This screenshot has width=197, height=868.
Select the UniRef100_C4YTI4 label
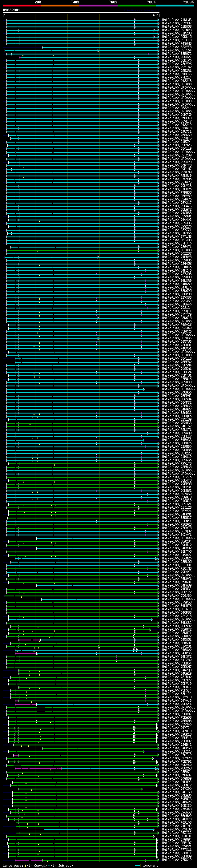click(x=177, y=728)
